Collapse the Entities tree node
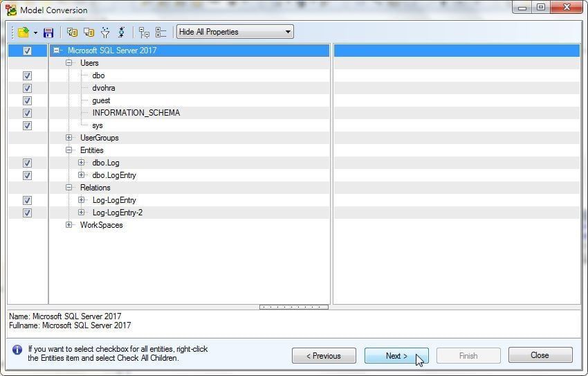 tap(68, 150)
